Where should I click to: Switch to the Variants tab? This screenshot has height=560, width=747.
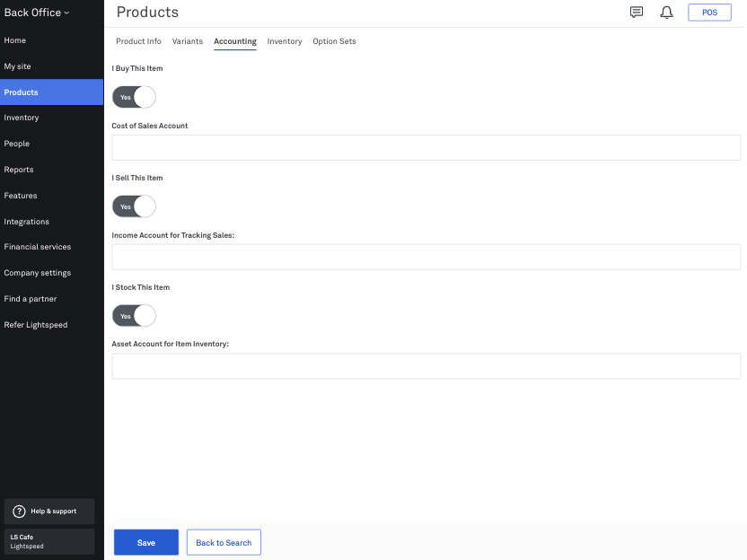(188, 41)
